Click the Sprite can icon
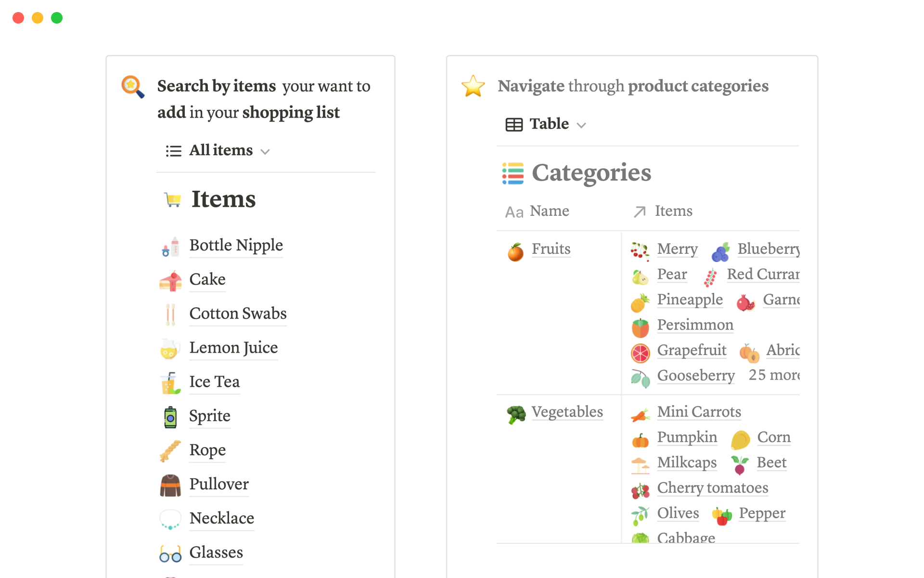This screenshot has height=578, width=924. pos(170,417)
